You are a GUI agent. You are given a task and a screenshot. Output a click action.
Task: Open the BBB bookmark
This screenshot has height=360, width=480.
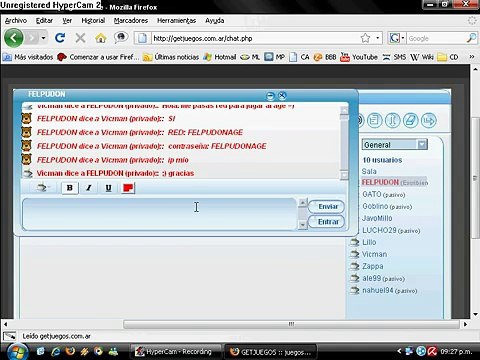pos(325,57)
